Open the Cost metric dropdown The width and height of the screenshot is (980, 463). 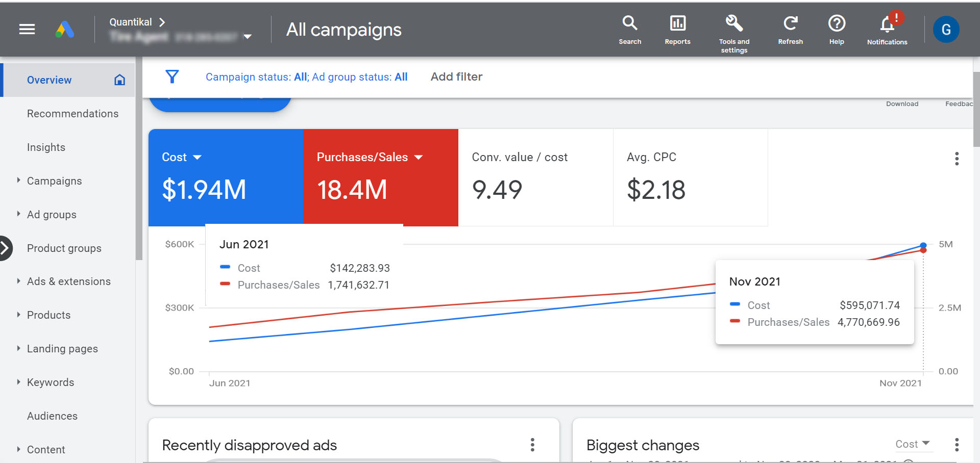[198, 157]
